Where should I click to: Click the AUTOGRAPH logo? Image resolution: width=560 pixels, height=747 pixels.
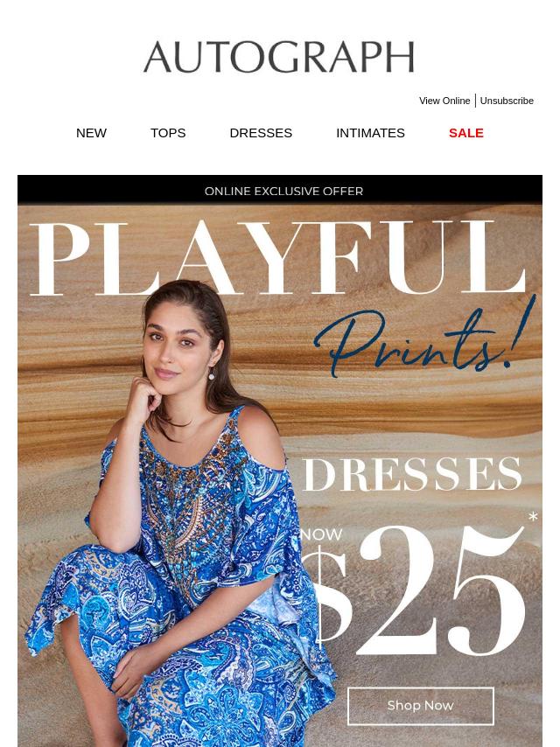coord(279,57)
